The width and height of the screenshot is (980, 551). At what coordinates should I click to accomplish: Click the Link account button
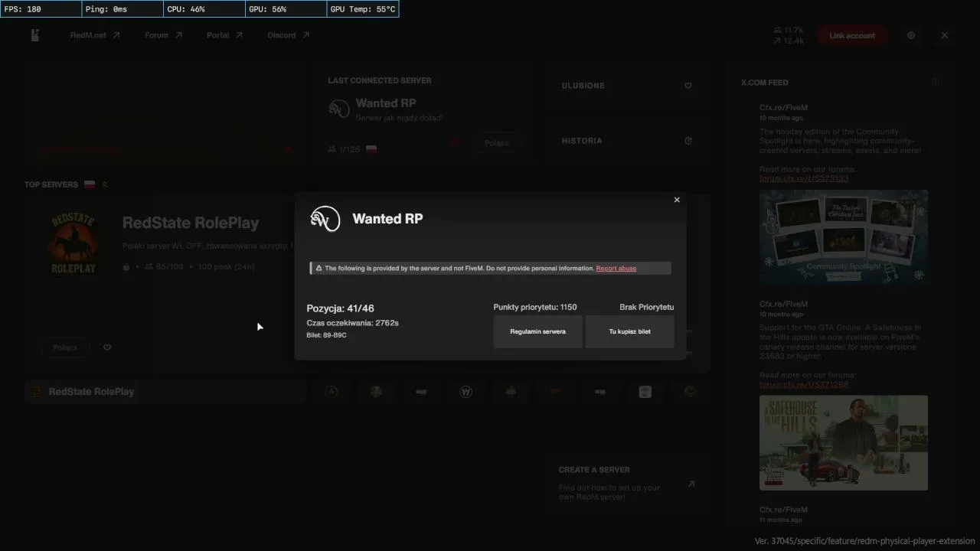click(852, 36)
